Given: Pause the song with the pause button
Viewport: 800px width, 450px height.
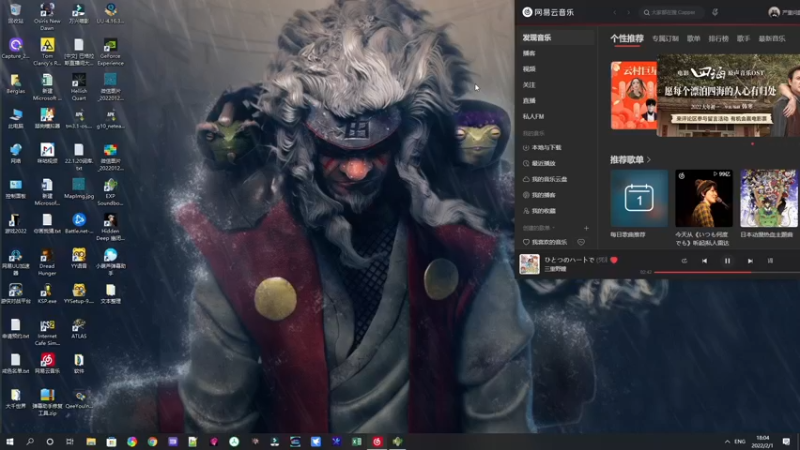Looking at the screenshot, I should [x=727, y=261].
